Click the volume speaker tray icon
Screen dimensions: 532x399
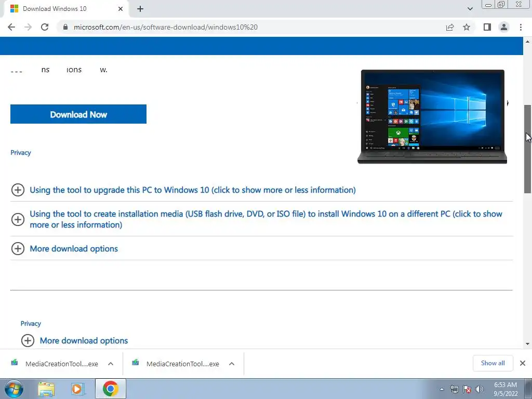tap(479, 390)
